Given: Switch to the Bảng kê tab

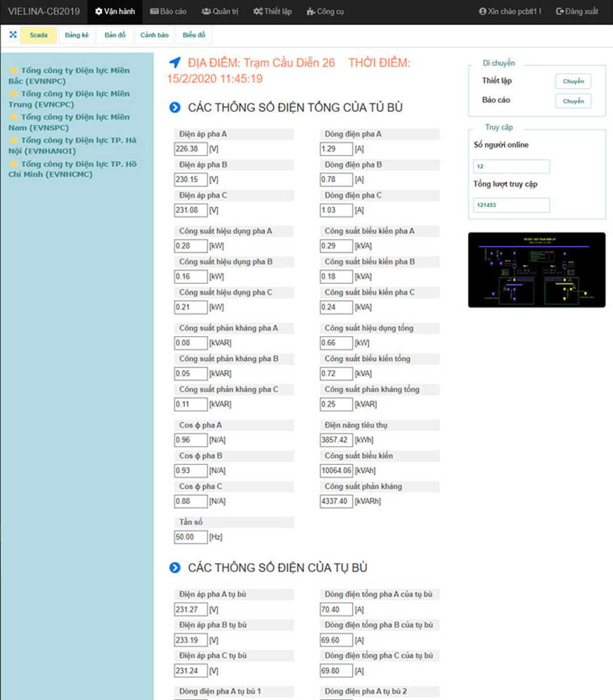Looking at the screenshot, I should click(77, 35).
